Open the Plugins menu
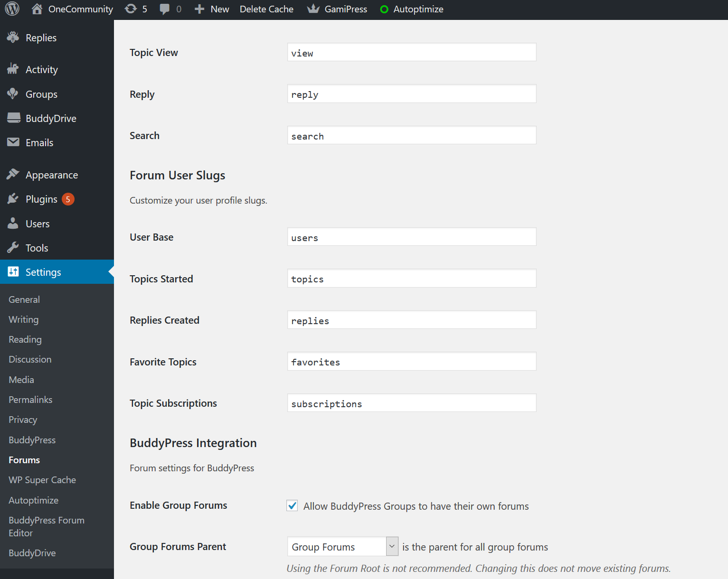Screen dimensions: 728x579 coord(41,199)
